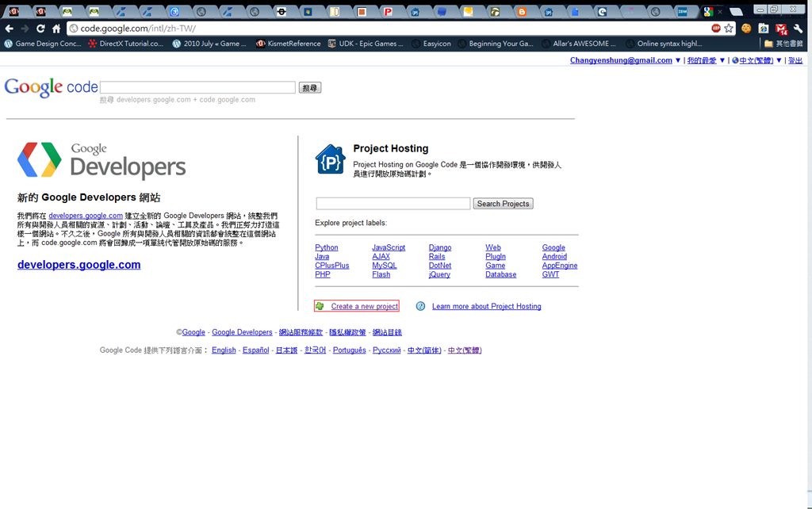Open the DirectX Tutorial bookmark
The image size is (812, 509).
click(126, 44)
